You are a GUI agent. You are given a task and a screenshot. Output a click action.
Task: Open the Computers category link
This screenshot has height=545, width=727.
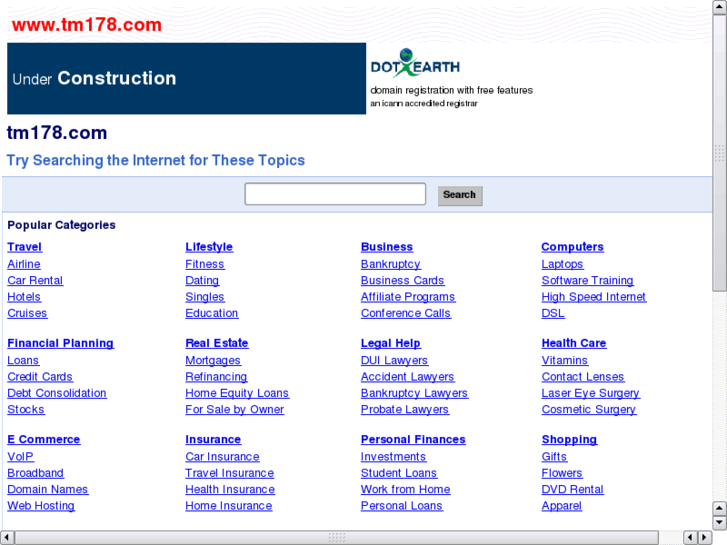click(573, 247)
